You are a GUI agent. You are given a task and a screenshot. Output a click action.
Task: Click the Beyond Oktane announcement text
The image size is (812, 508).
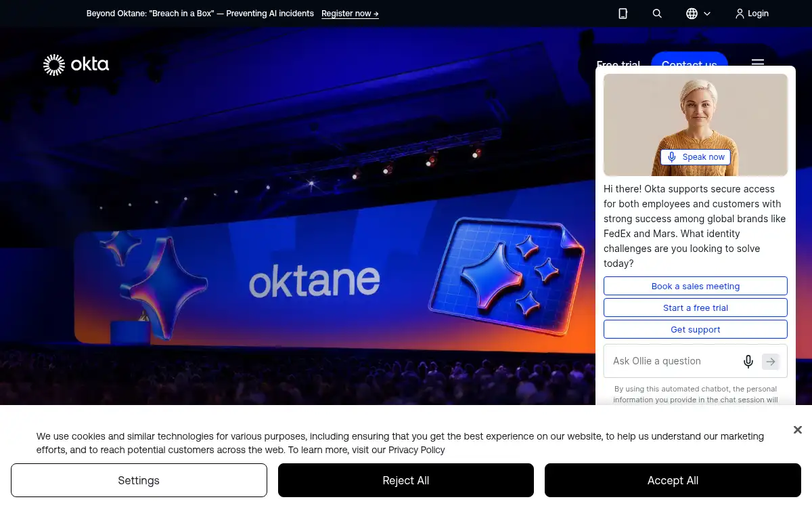pyautogui.click(x=200, y=14)
